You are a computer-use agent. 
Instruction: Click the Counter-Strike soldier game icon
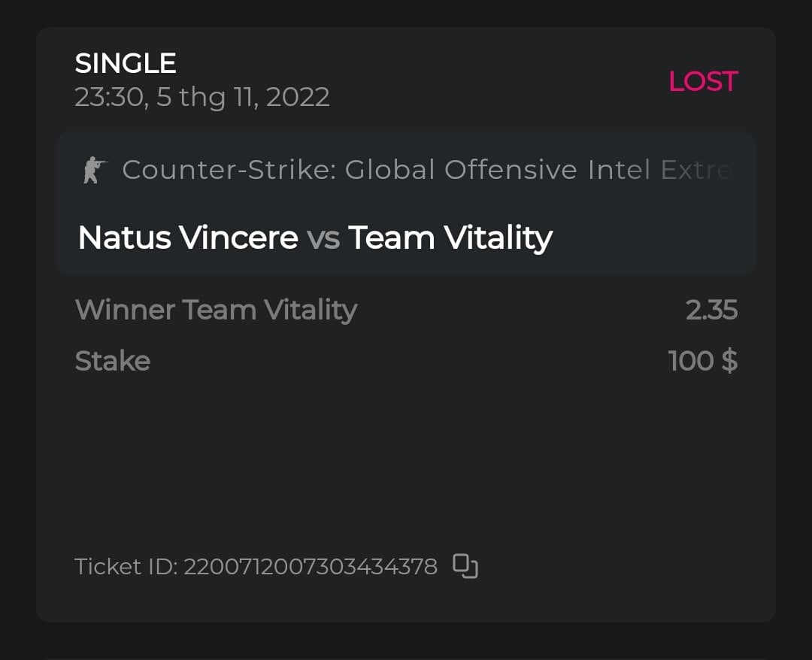(x=95, y=171)
